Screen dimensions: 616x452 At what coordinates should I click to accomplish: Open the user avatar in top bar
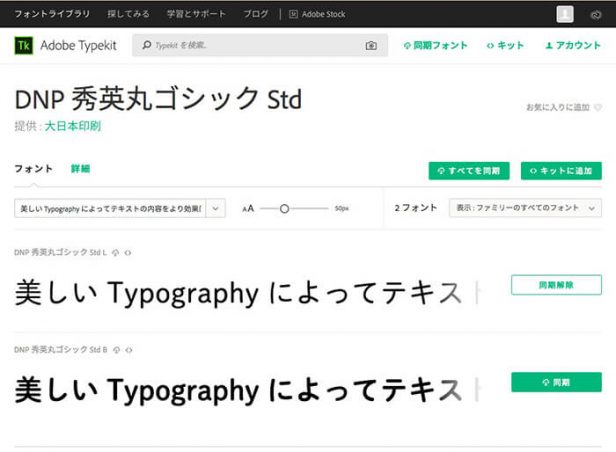pyautogui.click(x=565, y=14)
